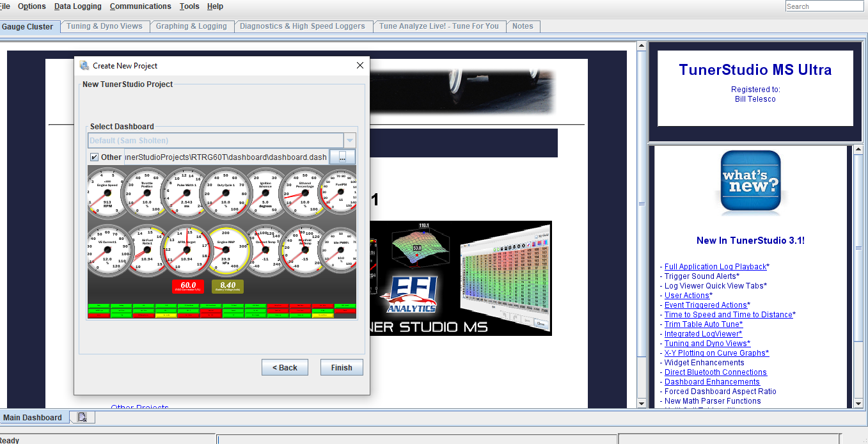Open X-Y Plotting on Curve Graphs link
The height and width of the screenshot is (444, 868).
(x=715, y=353)
